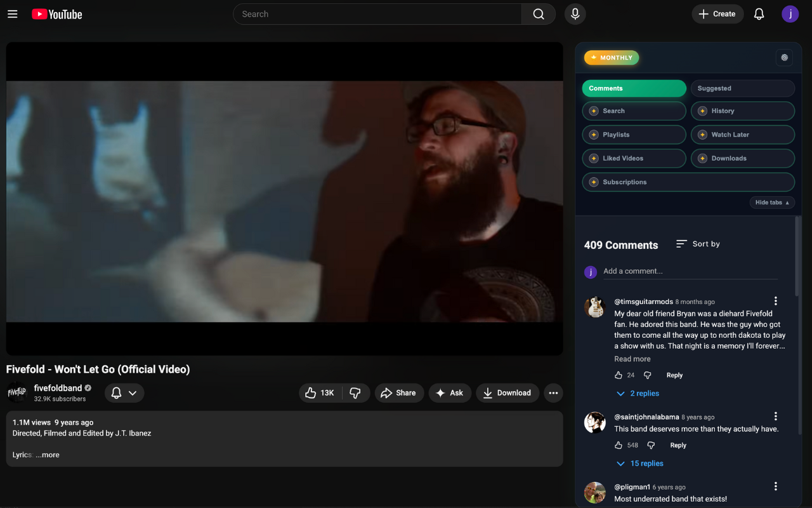812x508 pixels.
Task: Open more actions ellipsis under video
Action: (553, 393)
